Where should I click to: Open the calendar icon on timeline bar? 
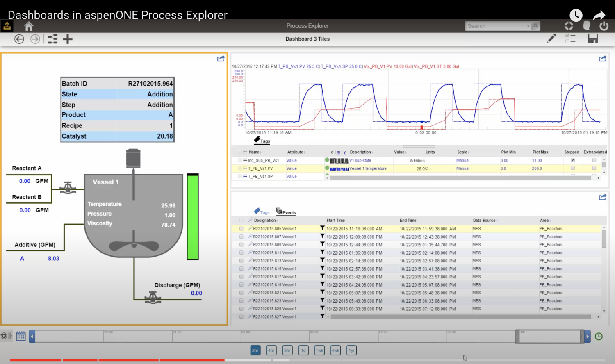coord(20,336)
